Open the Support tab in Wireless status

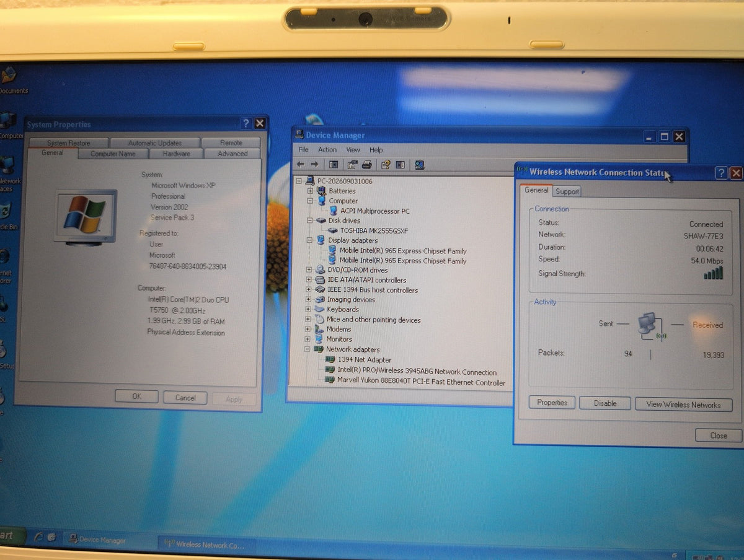[x=567, y=191]
